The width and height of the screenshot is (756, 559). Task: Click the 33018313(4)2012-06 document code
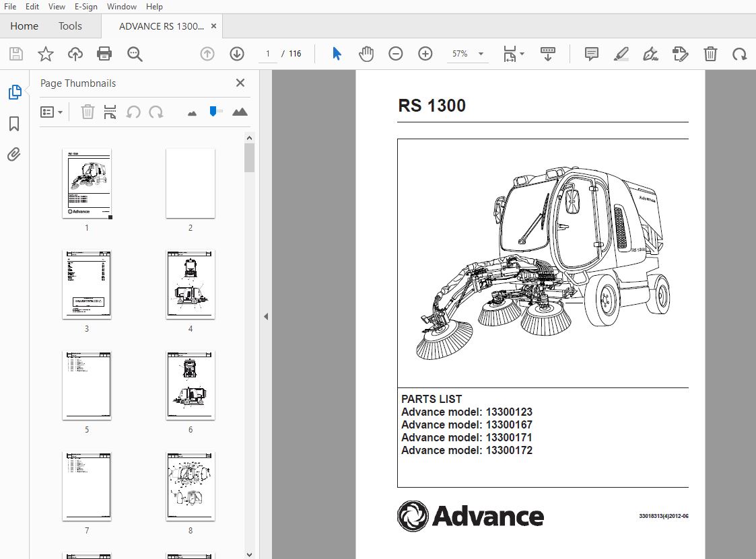tap(663, 516)
